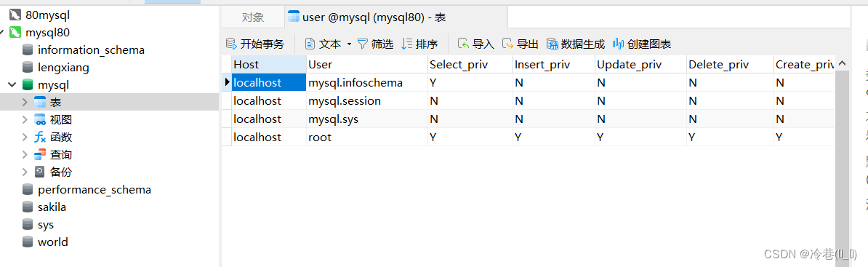Click the Begin Transaction (开始事务) icon
The height and width of the screenshot is (267, 868).
click(x=231, y=44)
